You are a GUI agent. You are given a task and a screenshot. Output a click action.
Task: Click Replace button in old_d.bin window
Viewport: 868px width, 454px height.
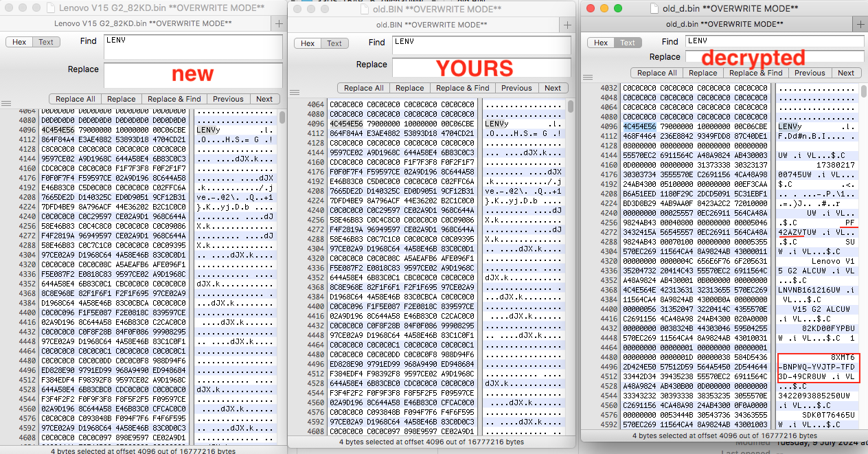pyautogui.click(x=703, y=73)
